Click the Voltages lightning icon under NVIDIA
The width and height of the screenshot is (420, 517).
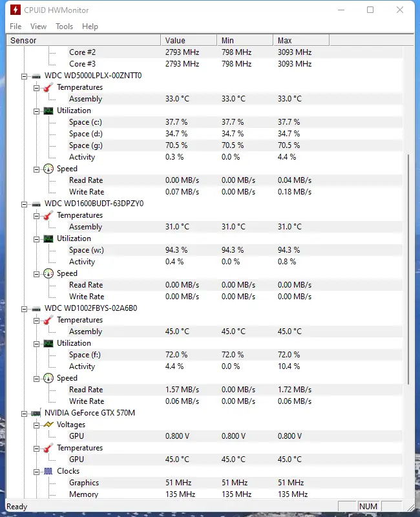[x=48, y=425]
